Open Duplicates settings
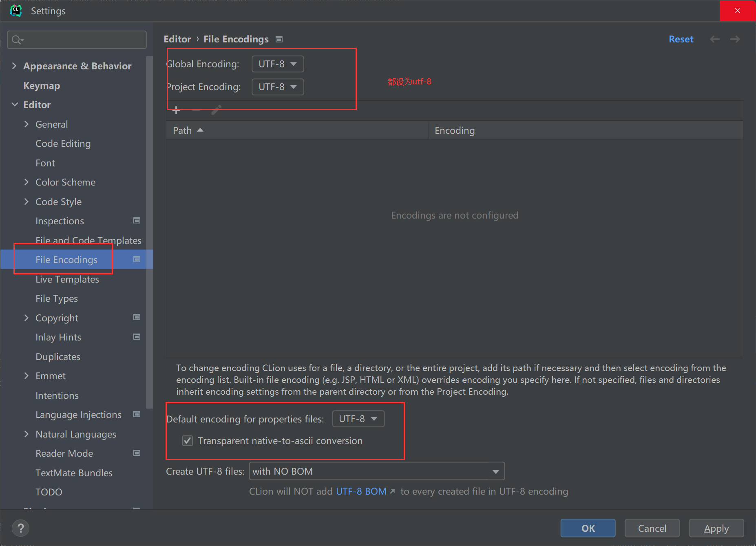Image resolution: width=756 pixels, height=546 pixels. pos(58,357)
